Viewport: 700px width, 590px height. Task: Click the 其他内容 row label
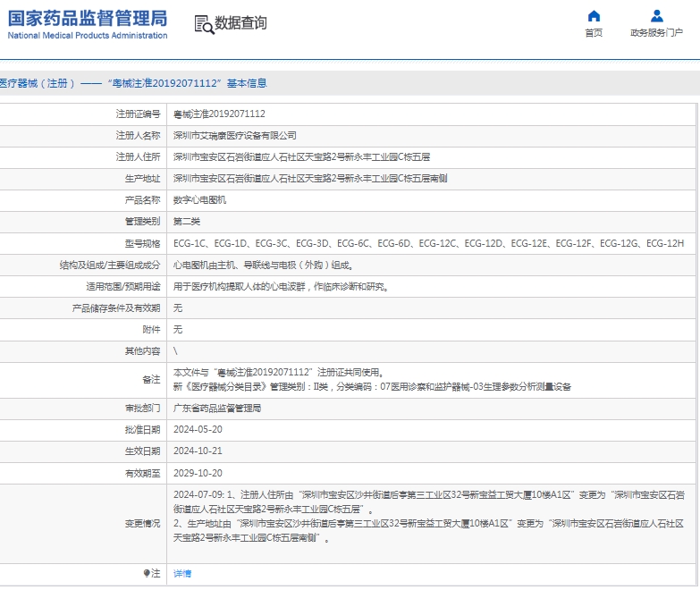pos(142,350)
